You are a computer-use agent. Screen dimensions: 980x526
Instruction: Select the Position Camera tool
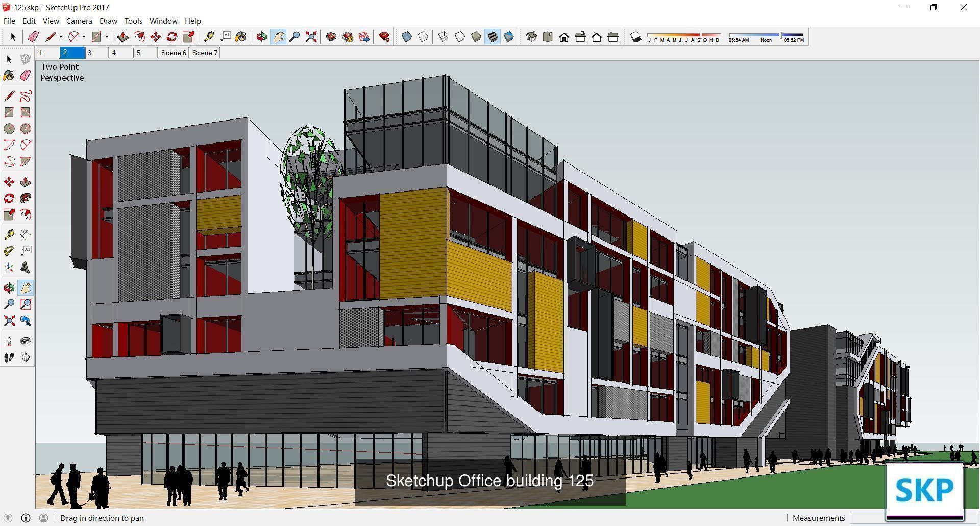(x=9, y=341)
